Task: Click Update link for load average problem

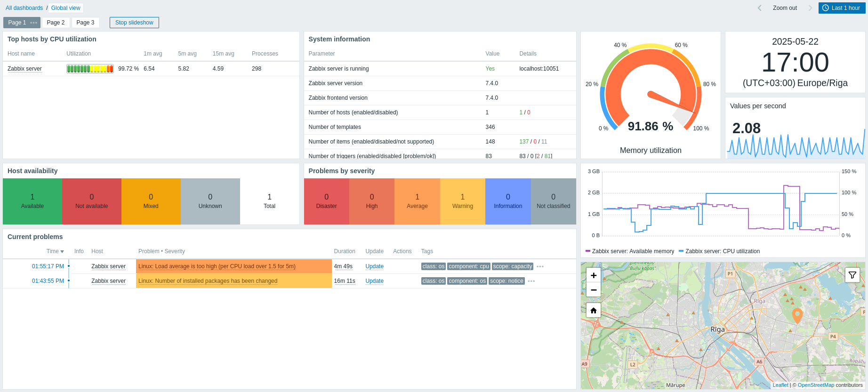Action: pyautogui.click(x=374, y=266)
